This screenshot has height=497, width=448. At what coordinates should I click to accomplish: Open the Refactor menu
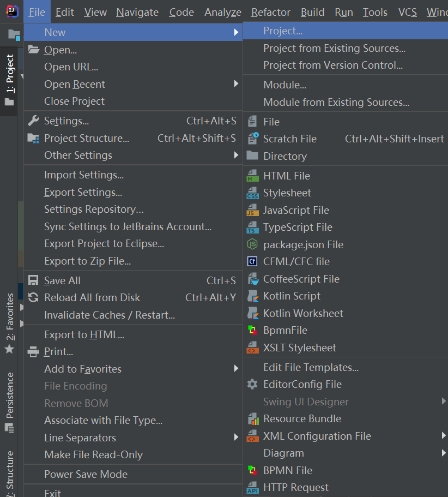pyautogui.click(x=271, y=12)
